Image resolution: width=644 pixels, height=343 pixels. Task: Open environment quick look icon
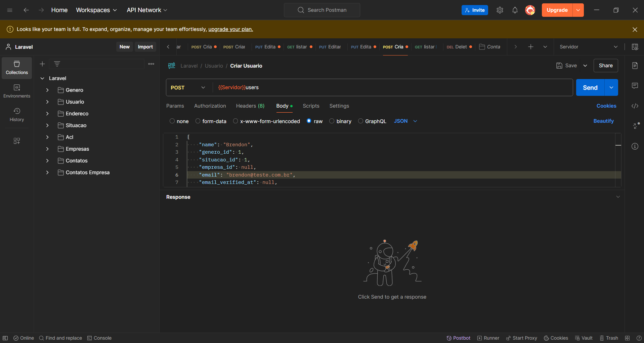coord(635,47)
